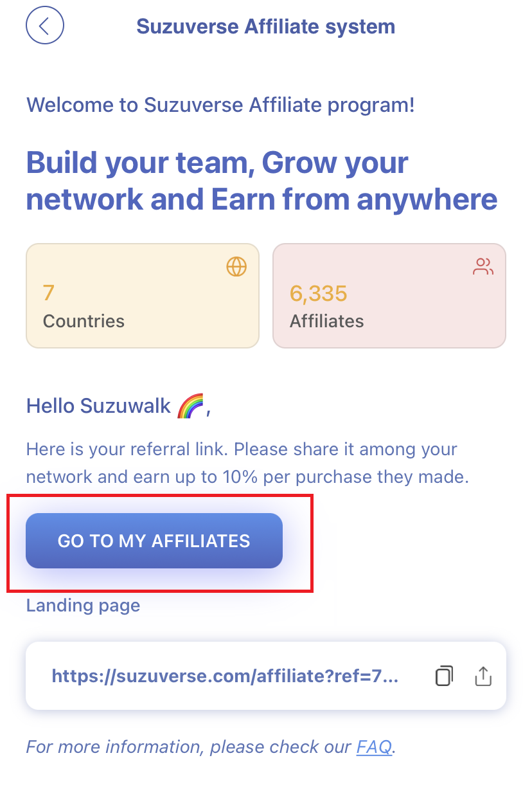Image resolution: width=532 pixels, height=805 pixels.
Task: Click the rainbow emoji beside Suzuwalk
Action: point(190,406)
